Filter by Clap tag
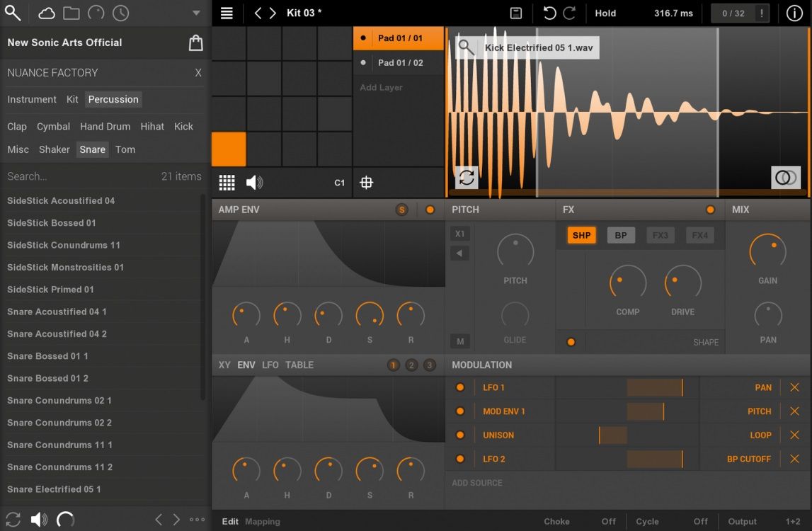Image resolution: width=812 pixels, height=531 pixels. (16, 127)
